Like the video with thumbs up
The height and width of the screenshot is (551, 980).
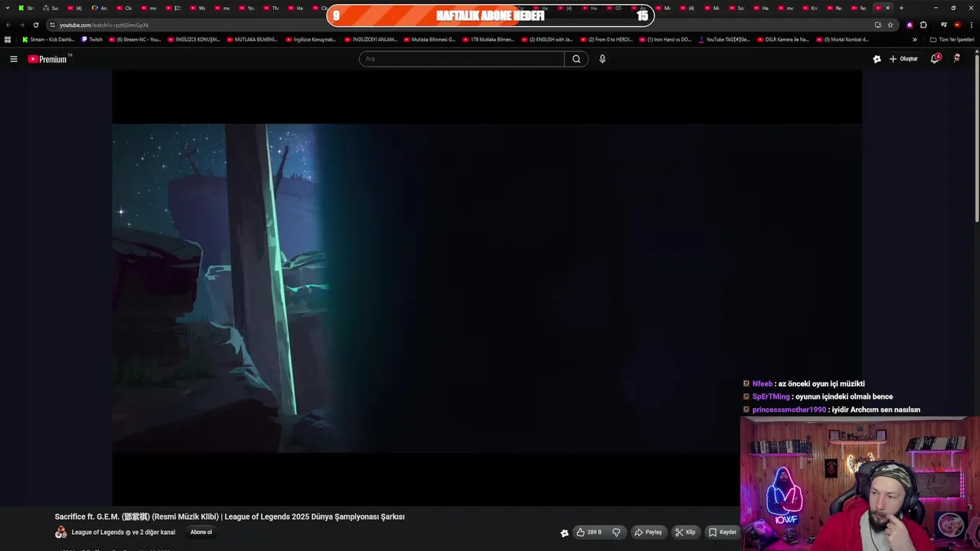coord(589,532)
